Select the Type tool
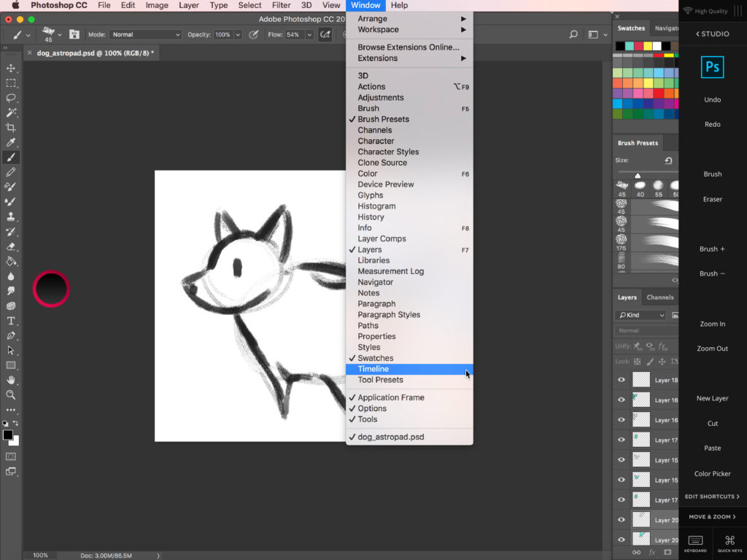Image resolution: width=747 pixels, height=560 pixels. 11,321
